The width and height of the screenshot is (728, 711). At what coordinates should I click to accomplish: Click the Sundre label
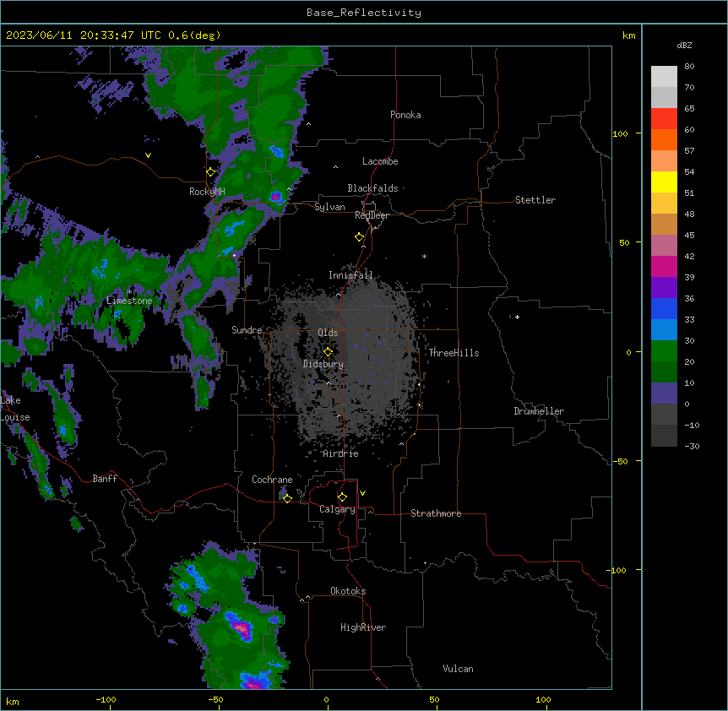tap(247, 330)
